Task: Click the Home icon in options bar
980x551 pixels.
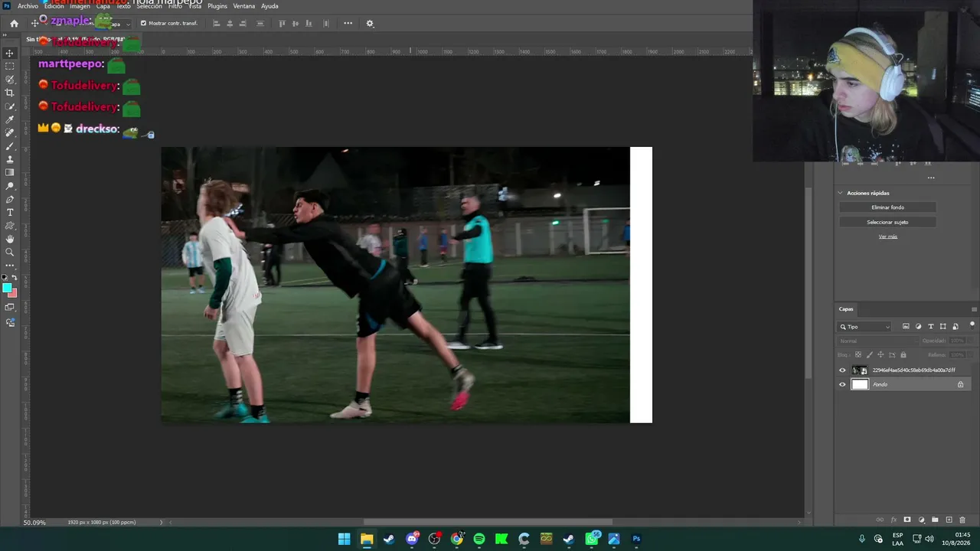Action: [14, 23]
